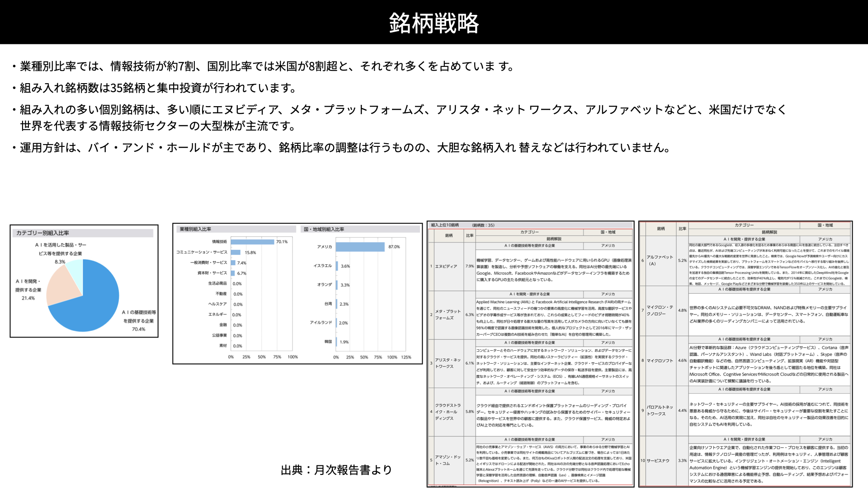Viewport: 868px width, 488px height.
Task: Click the コミュニケーション・サービス axis label
Action: pos(202,253)
